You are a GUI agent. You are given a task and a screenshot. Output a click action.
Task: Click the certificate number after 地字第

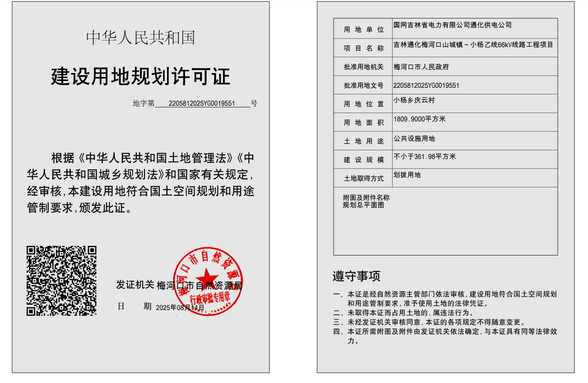coord(202,104)
